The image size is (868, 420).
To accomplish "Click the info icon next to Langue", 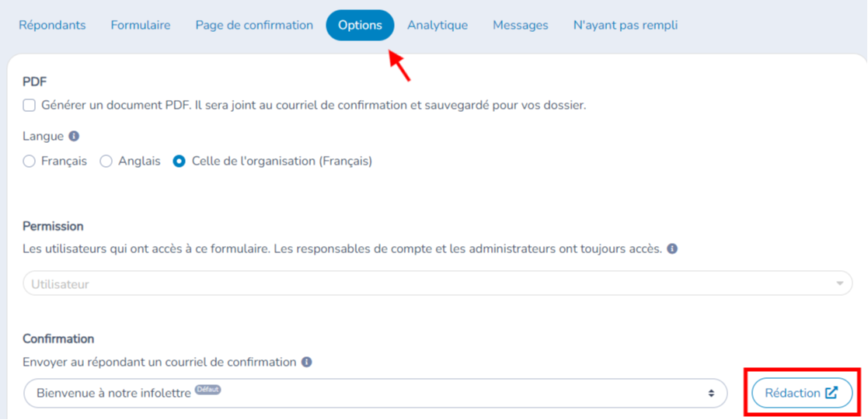I will point(74,136).
